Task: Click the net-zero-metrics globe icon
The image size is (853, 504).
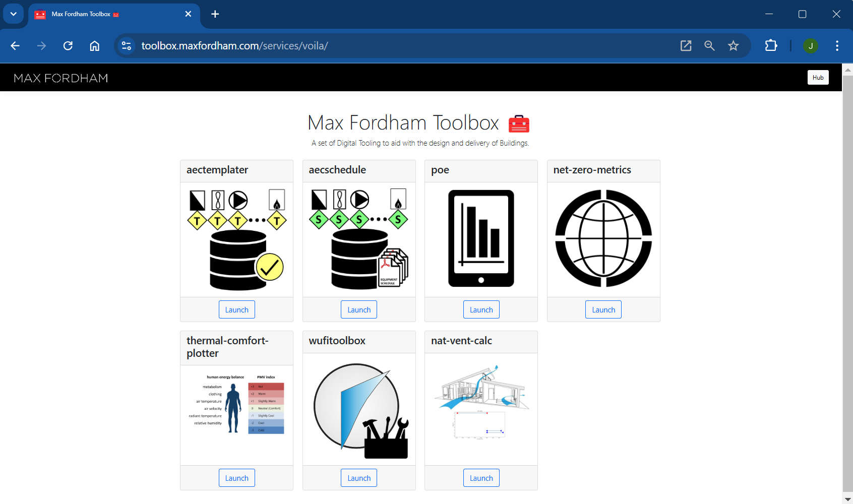Action: pyautogui.click(x=603, y=239)
